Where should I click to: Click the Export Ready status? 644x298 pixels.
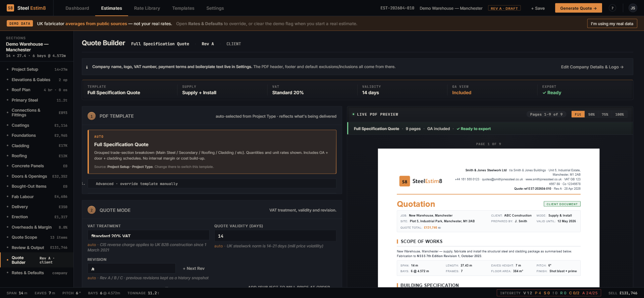552,93
